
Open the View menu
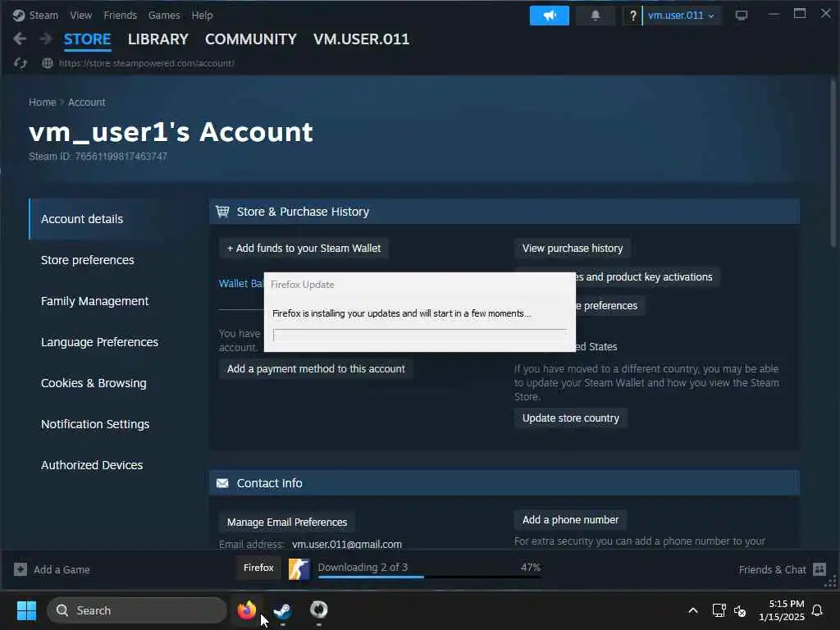[81, 15]
